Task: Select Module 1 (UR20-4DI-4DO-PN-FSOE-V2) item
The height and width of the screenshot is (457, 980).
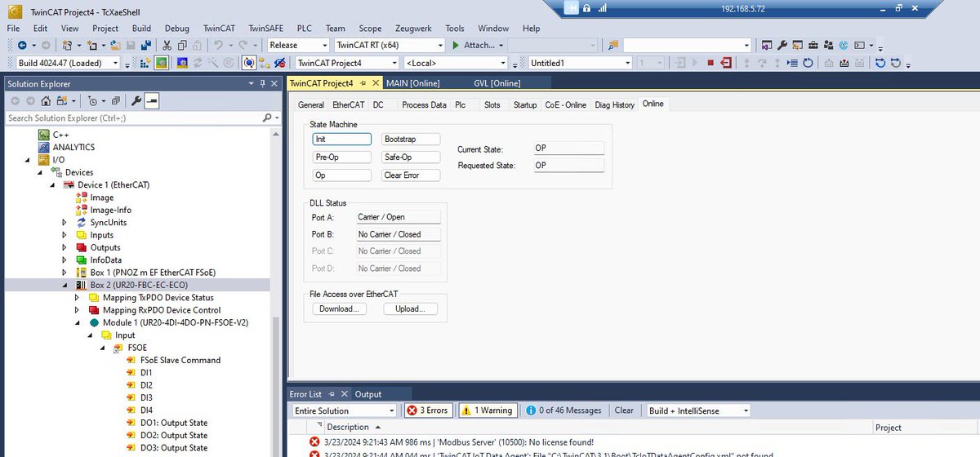Action: [x=176, y=322]
